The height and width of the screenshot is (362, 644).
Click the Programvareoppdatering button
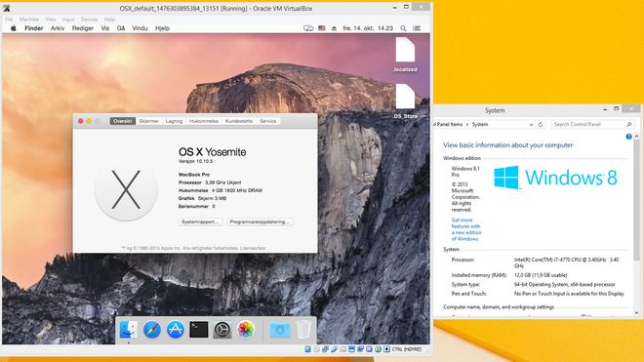tap(260, 221)
